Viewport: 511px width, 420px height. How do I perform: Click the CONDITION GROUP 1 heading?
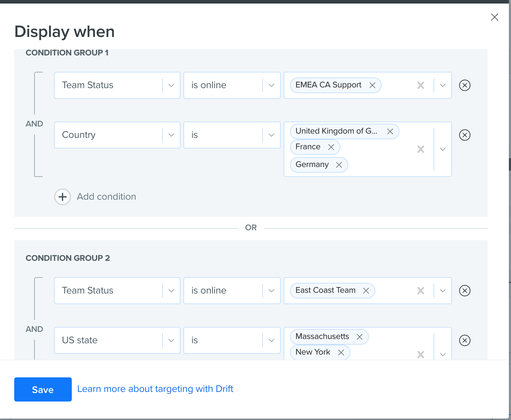67,53
